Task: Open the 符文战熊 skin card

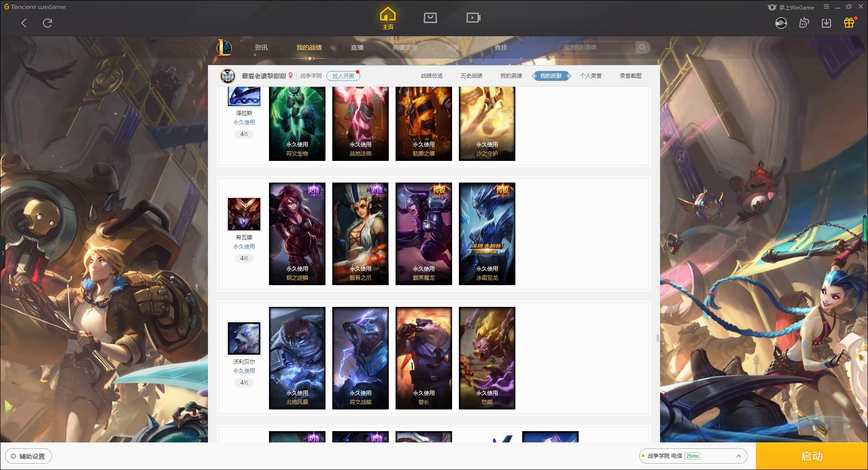Action: 360,358
